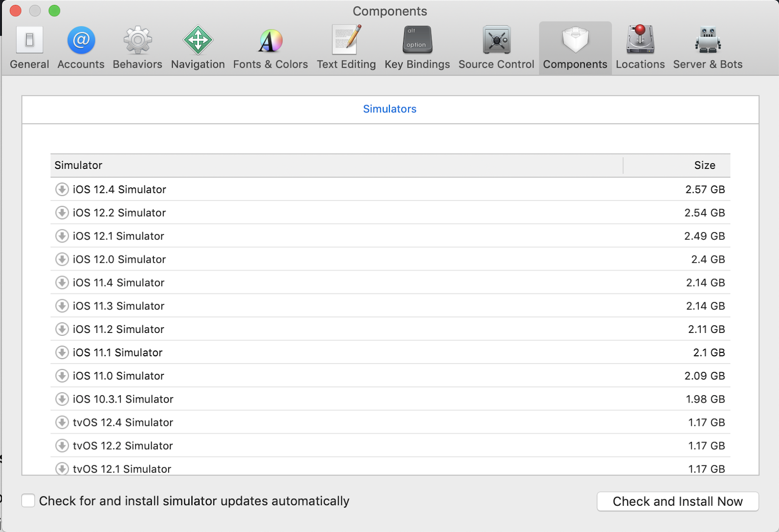Screen dimensions: 779x532
Task: Download the iOS 11.0 Simulator
Action: (62, 376)
